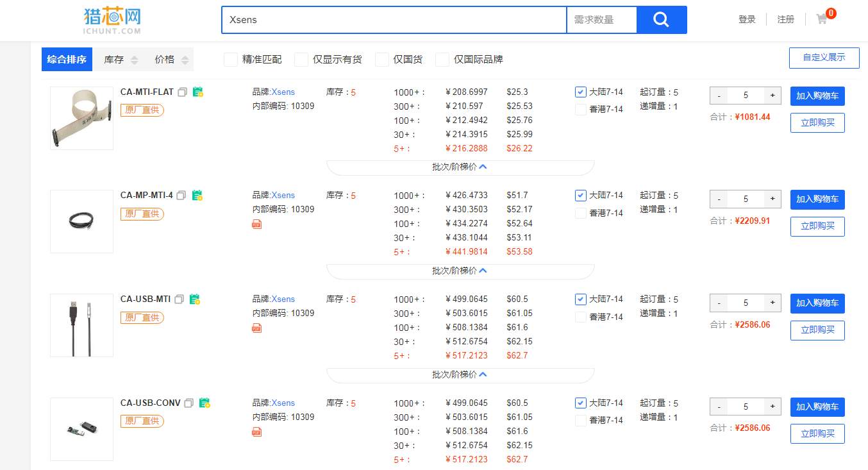Viewport: 868px width, 470px height.
Task: Tick the 仅国货 checkbox
Action: point(382,60)
